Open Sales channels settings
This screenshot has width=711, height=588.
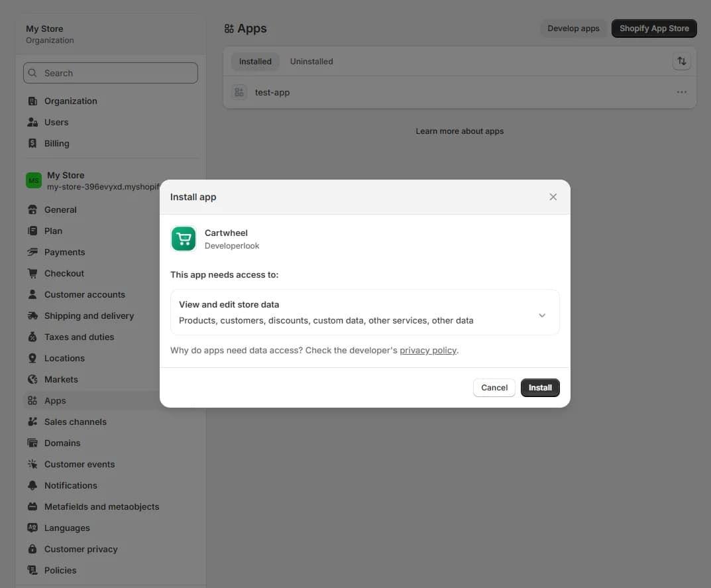click(111, 422)
